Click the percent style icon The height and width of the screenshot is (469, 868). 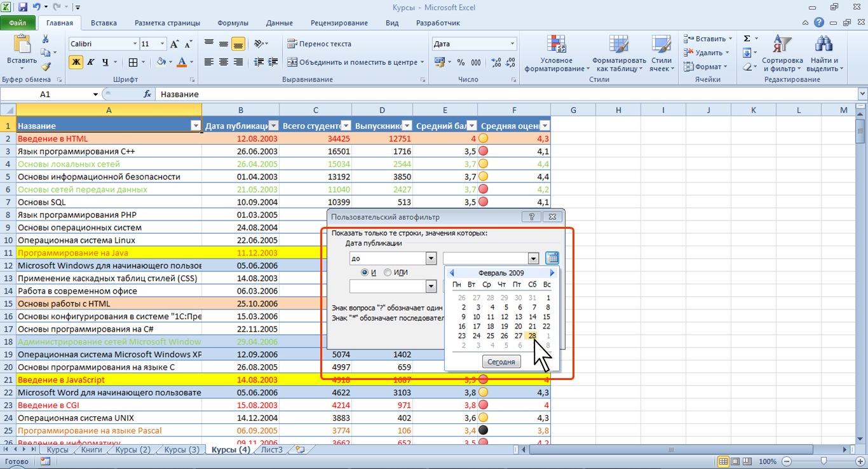[x=461, y=62]
